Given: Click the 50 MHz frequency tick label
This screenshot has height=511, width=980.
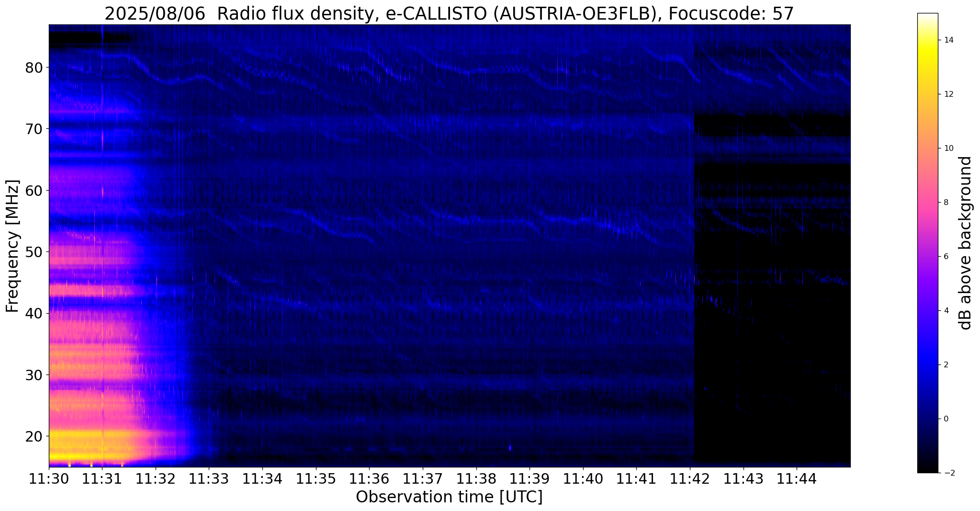Looking at the screenshot, I should (x=34, y=252).
